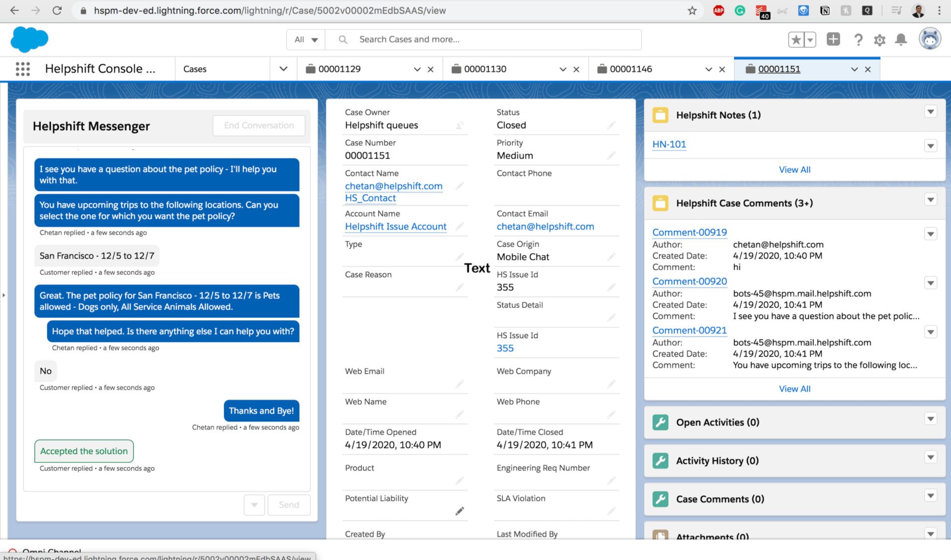
Task: Close the 00001129 tab
Action: [431, 70]
